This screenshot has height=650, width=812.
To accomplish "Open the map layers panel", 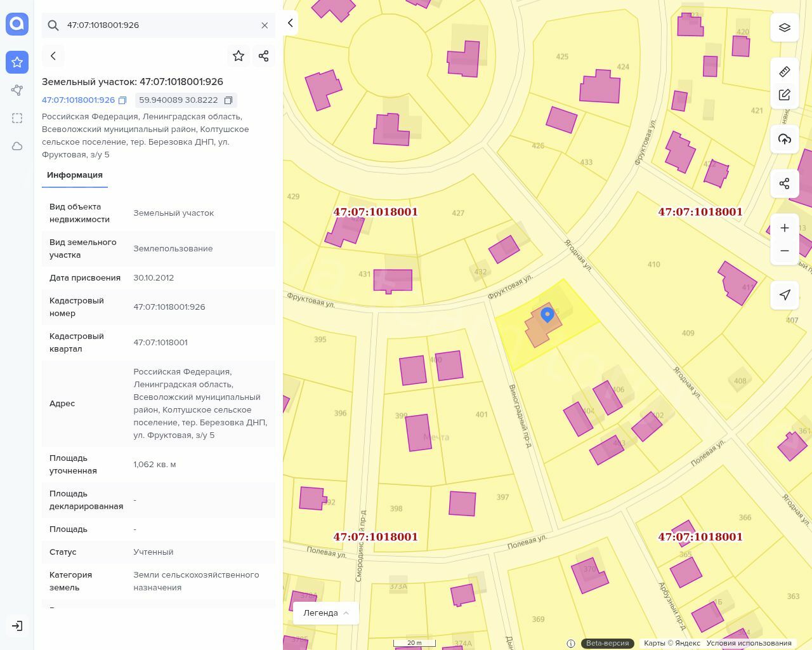I will 784,28.
